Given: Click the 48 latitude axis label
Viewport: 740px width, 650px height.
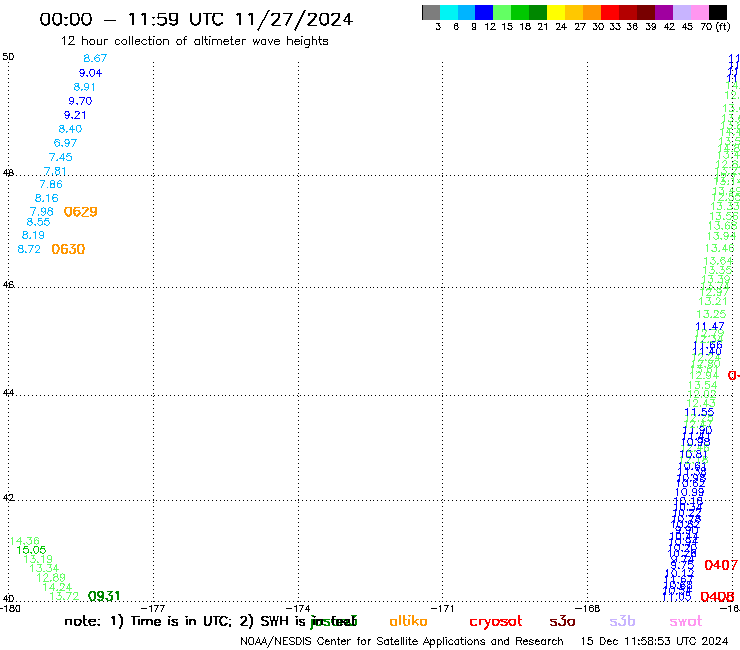Looking at the screenshot, I should tap(8, 173).
